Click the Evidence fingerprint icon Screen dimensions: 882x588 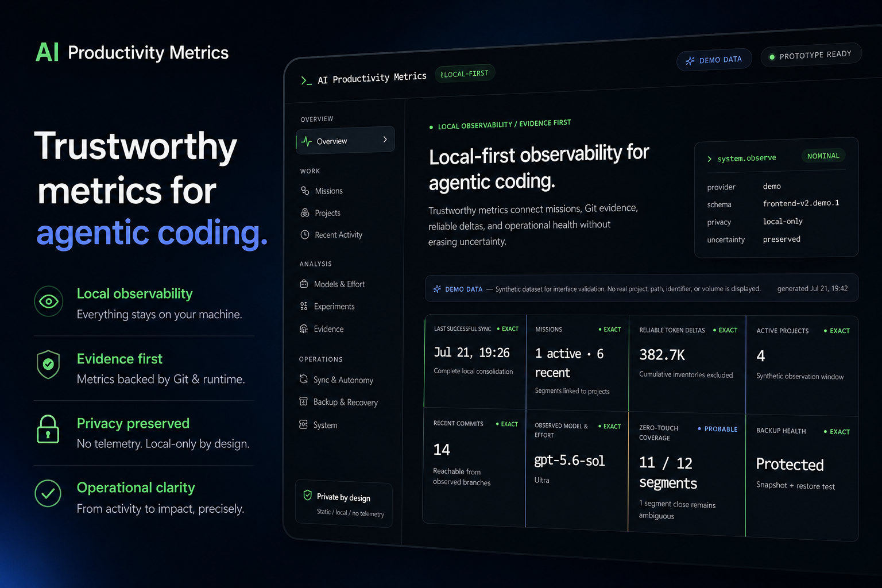[x=304, y=328]
